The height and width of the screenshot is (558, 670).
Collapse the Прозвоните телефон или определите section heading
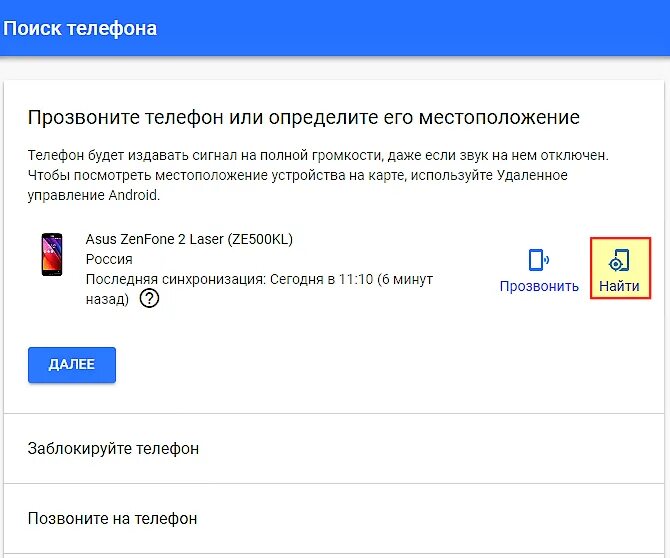303,118
